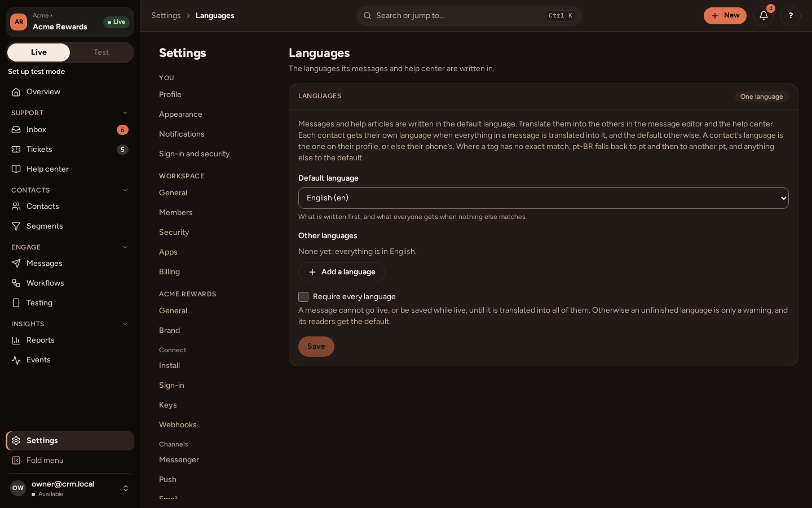Focus the Search or jump to field
The width and height of the screenshot is (812, 508).
point(469,16)
